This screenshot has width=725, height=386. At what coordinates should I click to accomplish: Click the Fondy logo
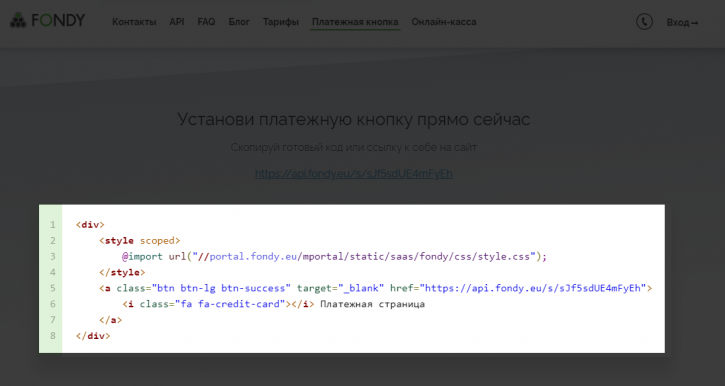click(x=48, y=21)
